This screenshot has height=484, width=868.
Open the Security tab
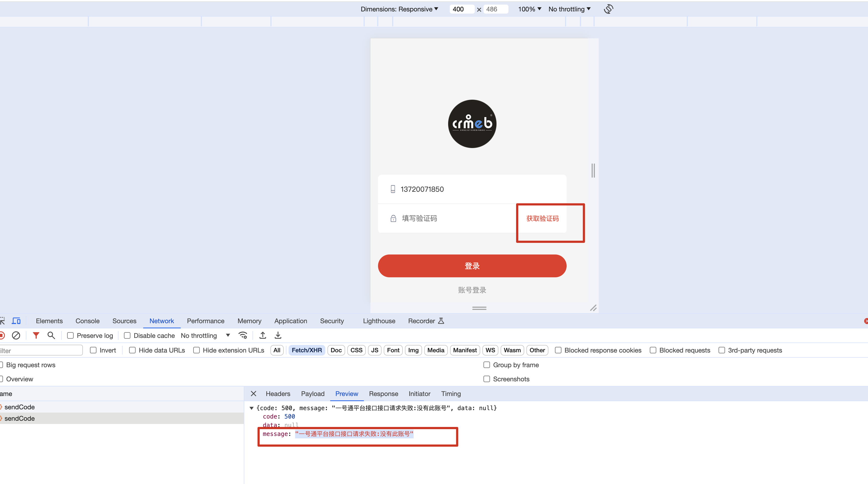[x=332, y=321]
